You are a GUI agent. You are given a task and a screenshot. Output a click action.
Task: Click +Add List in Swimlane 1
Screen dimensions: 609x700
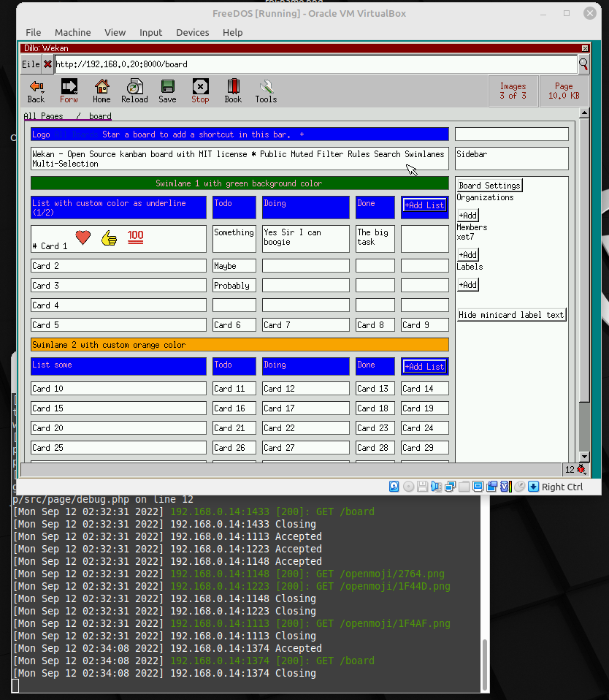point(425,205)
